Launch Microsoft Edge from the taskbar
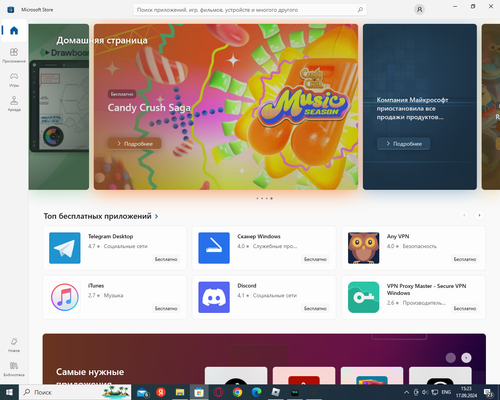500x400 pixels. coord(256,392)
